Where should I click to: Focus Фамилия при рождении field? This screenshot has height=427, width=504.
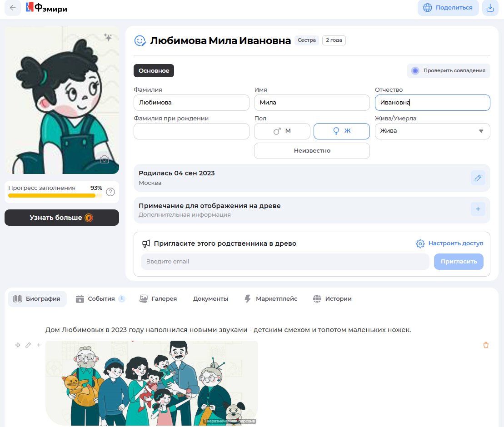tap(191, 131)
